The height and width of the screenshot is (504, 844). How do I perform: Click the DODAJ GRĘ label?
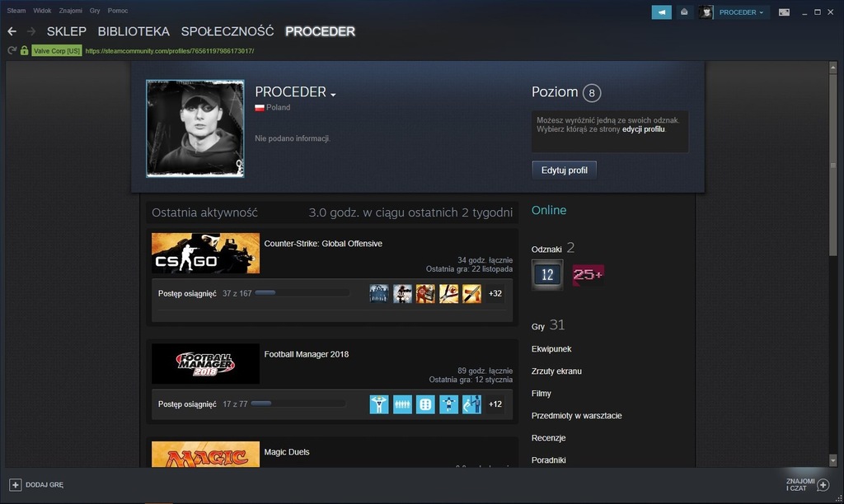click(x=45, y=485)
